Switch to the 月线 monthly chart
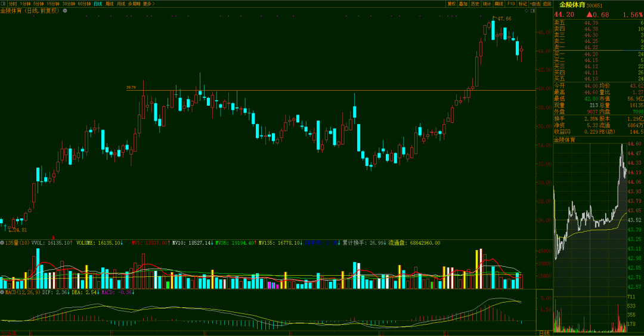The width and height of the screenshot is (644, 336). tap(120, 4)
